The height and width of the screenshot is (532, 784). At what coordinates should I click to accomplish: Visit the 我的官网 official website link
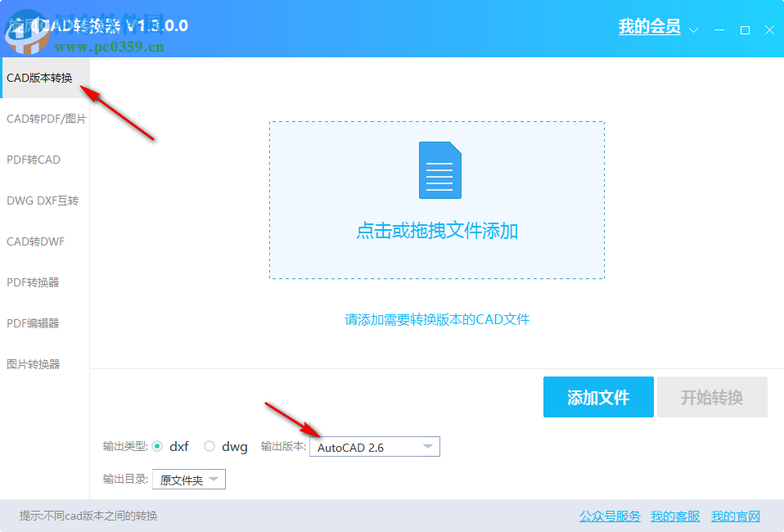(736, 516)
